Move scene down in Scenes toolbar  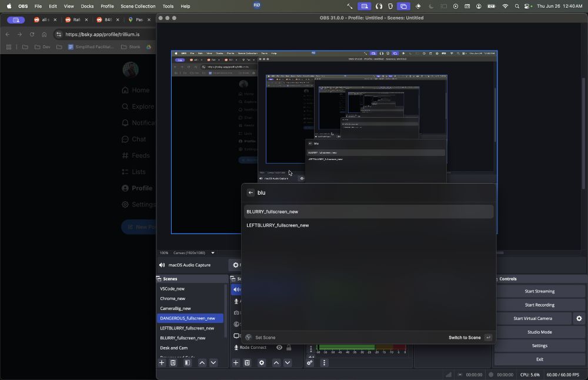pyautogui.click(x=213, y=363)
